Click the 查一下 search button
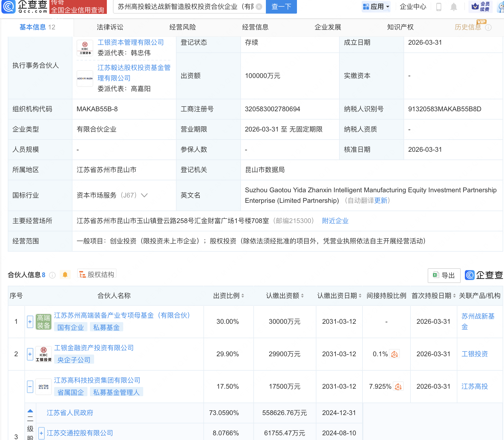Screen dimensions: 504x440 tap(281, 7)
